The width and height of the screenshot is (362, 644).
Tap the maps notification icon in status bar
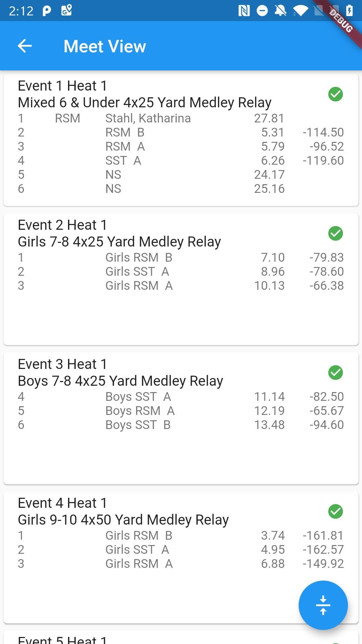coord(66,10)
